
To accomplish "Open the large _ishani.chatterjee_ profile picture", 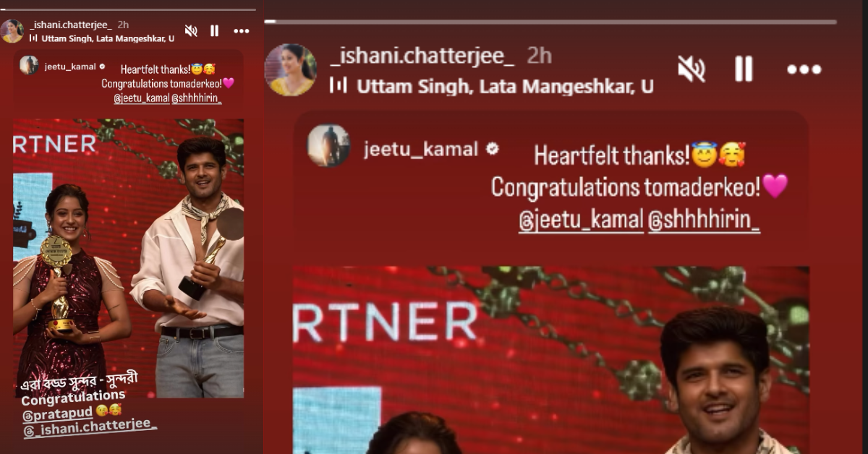I will coord(291,69).
